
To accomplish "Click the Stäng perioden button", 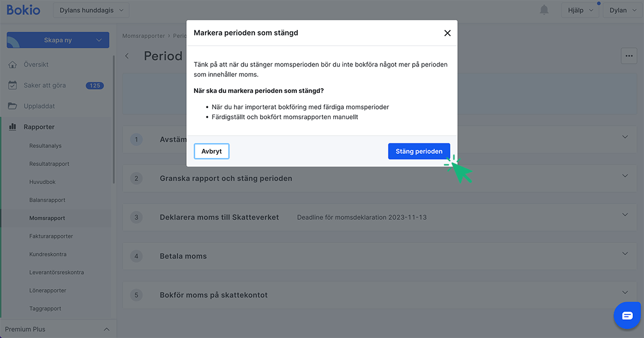I will (419, 151).
